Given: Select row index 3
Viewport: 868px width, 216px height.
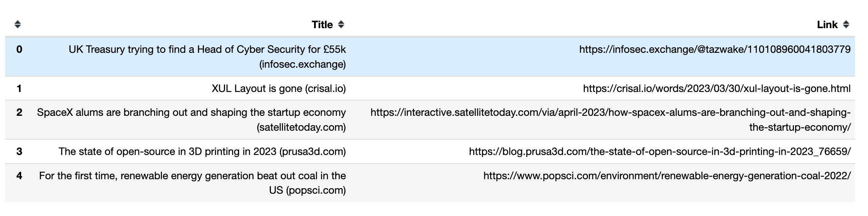Looking at the screenshot, I should [x=19, y=151].
